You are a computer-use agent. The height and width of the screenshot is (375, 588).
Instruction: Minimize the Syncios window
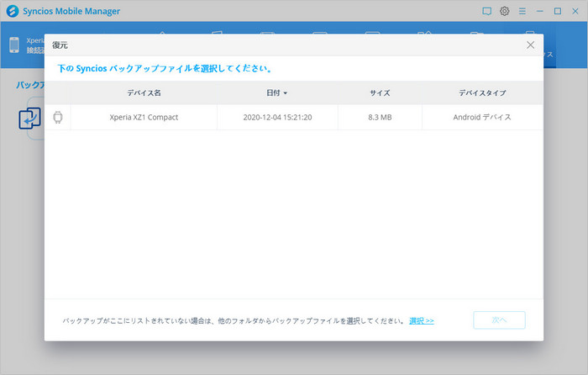[539, 11]
